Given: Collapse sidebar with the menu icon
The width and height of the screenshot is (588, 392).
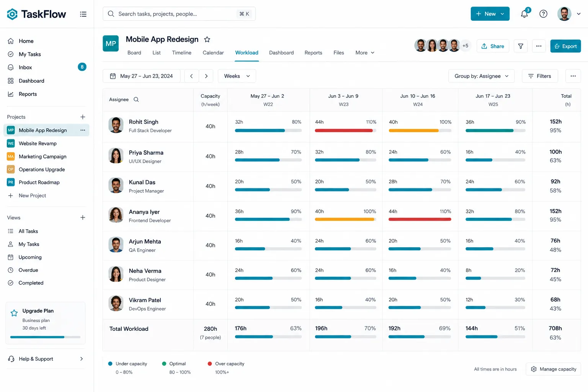Looking at the screenshot, I should 83,14.
